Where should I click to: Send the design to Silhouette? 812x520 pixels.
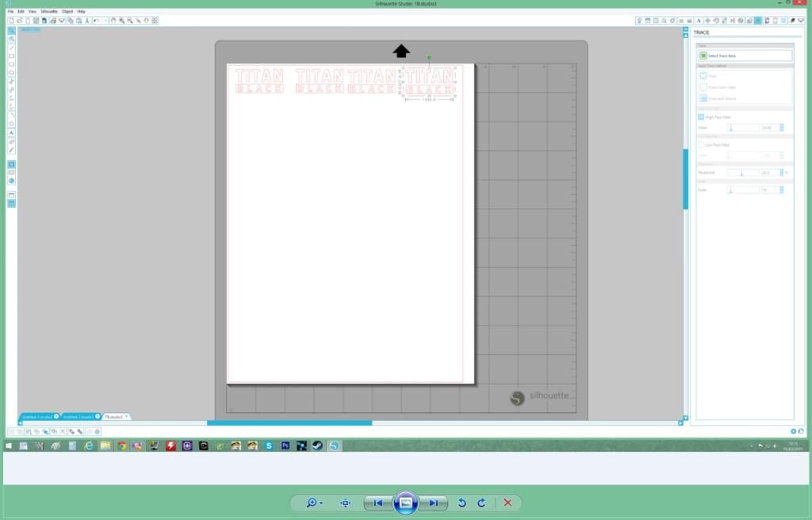tap(62, 21)
